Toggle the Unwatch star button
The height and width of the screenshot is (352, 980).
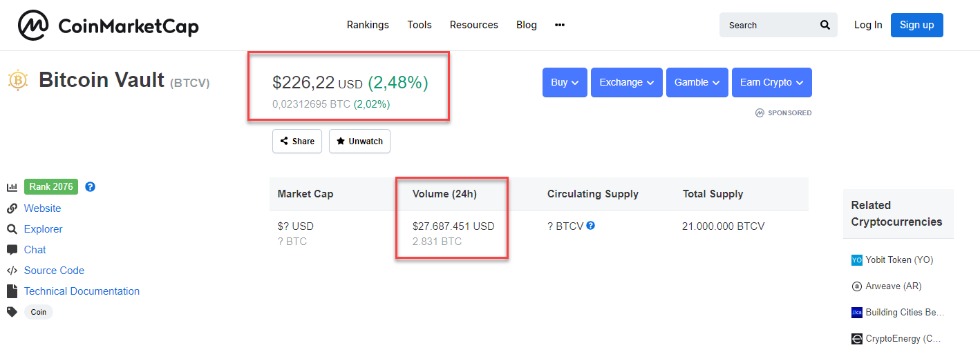359,141
